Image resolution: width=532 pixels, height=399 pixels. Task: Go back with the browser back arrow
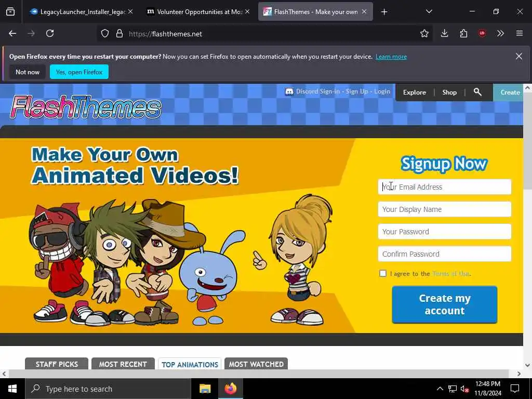(12, 34)
